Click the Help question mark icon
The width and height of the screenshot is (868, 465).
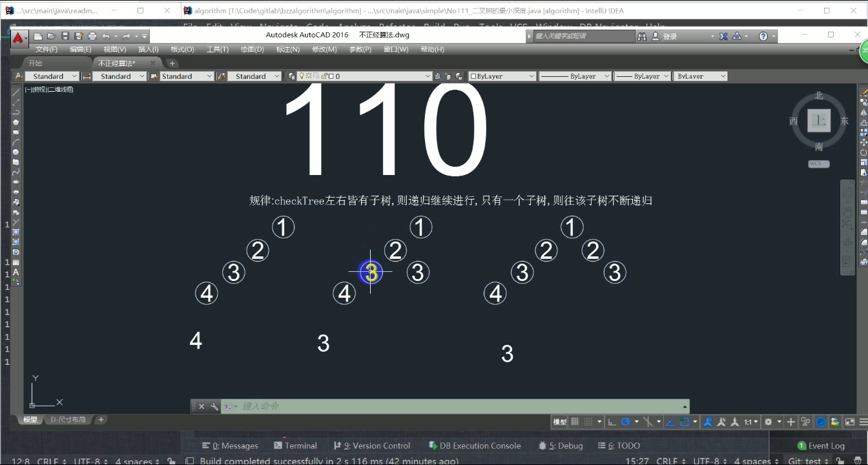point(763,36)
